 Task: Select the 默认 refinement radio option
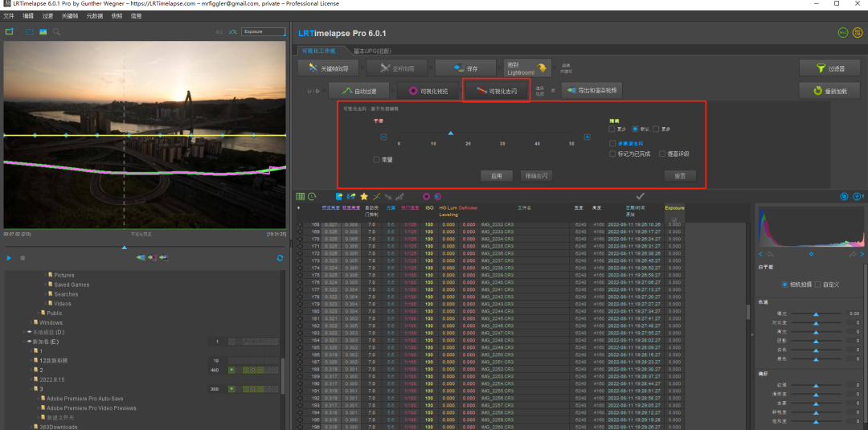pyautogui.click(x=634, y=129)
